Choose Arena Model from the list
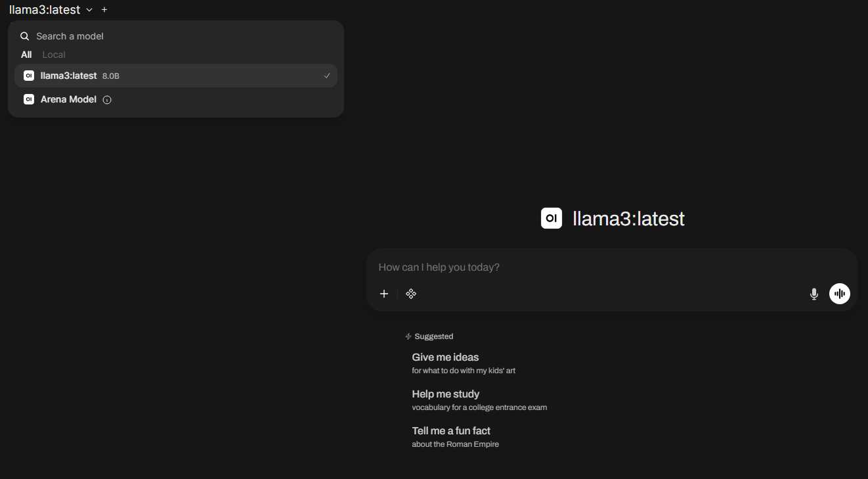868x479 pixels. 176,99
